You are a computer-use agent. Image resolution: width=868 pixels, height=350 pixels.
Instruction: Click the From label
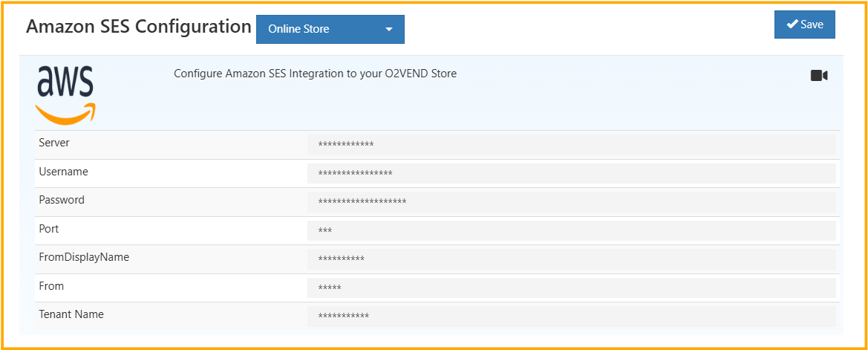coord(51,286)
